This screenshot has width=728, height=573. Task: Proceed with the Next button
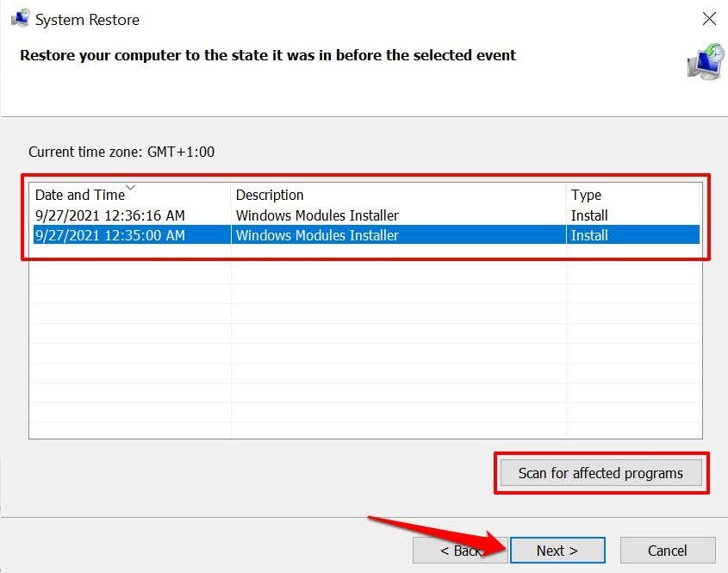[557, 551]
